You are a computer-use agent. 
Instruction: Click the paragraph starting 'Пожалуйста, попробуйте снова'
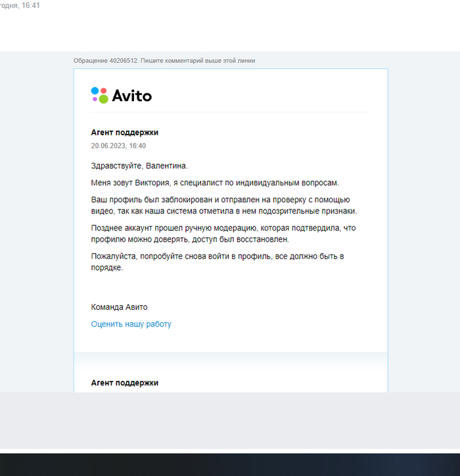218,262
